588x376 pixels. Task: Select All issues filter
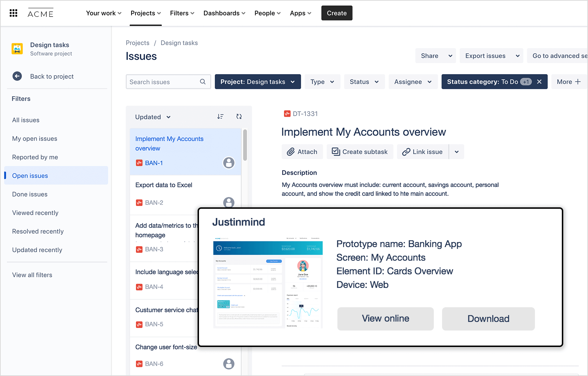[26, 120]
